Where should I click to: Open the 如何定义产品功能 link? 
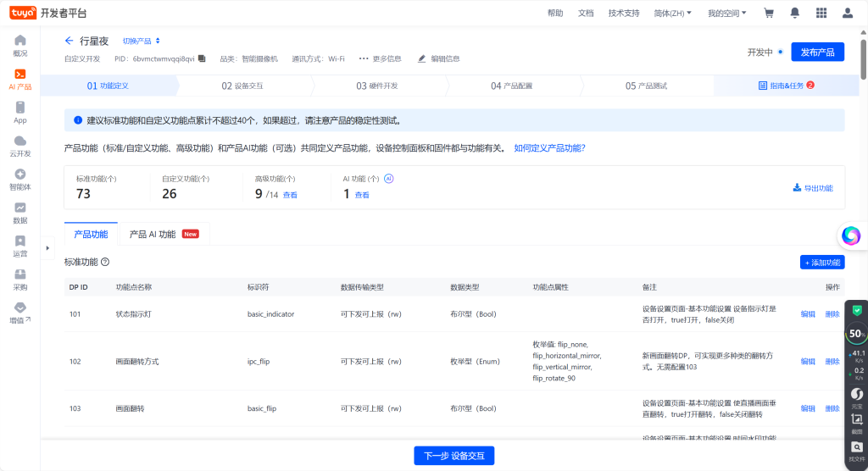(x=549, y=148)
